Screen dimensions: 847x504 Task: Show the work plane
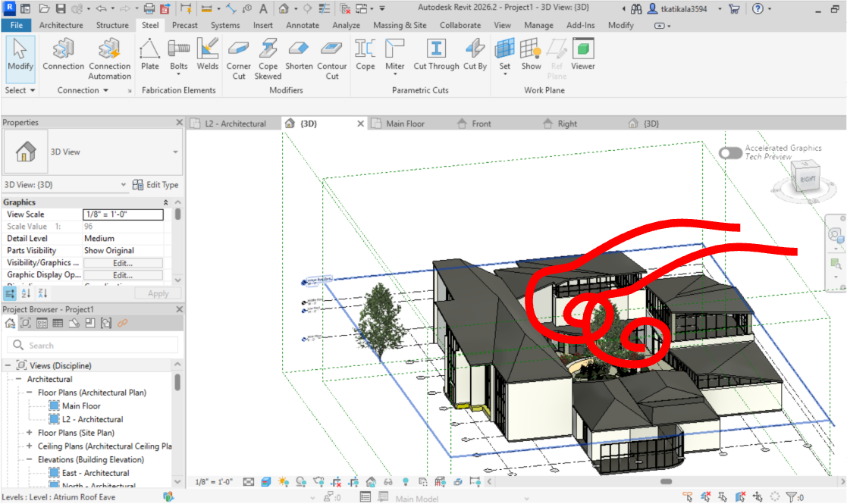531,55
